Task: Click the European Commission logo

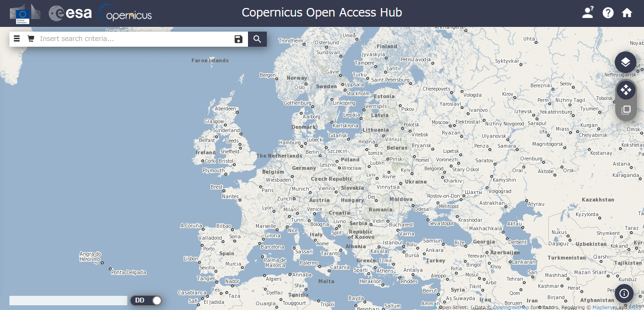Action: click(x=25, y=14)
